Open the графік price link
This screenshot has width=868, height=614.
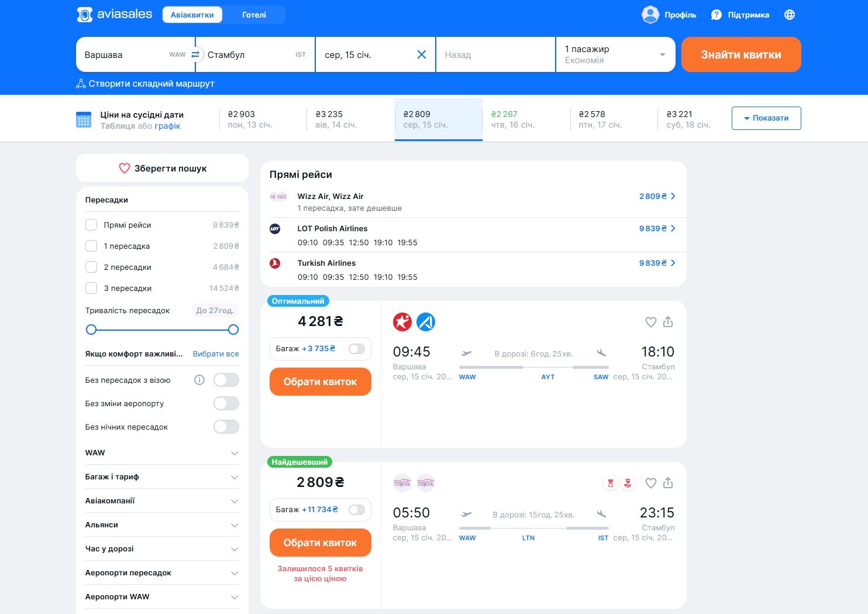167,126
